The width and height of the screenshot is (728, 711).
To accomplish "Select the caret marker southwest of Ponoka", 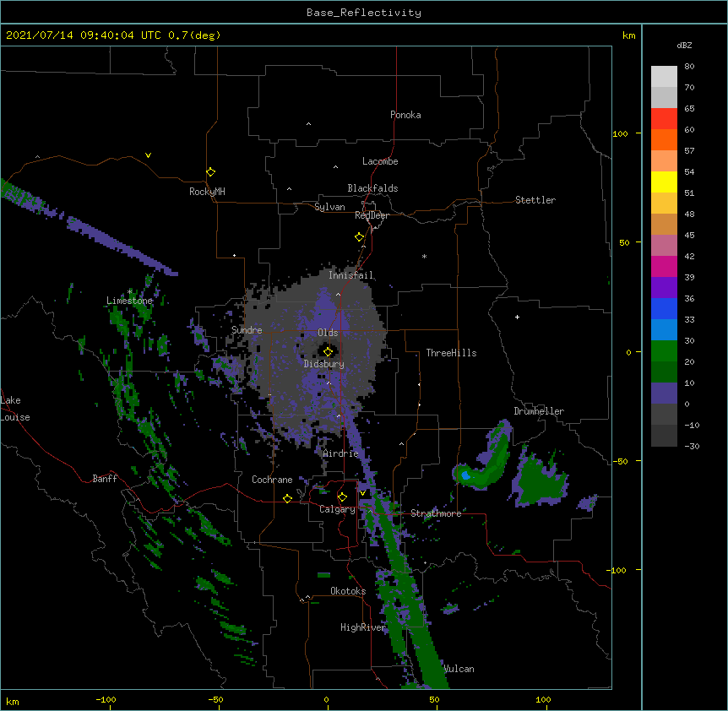I will [309, 124].
